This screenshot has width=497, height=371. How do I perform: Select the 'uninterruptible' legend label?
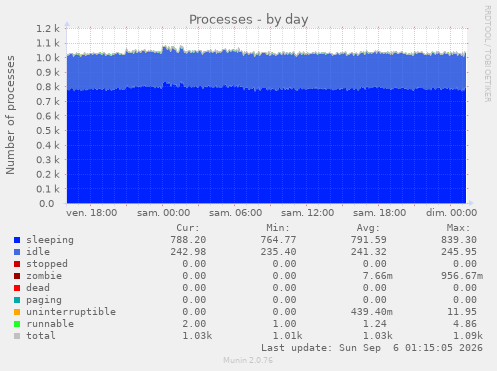click(x=71, y=312)
